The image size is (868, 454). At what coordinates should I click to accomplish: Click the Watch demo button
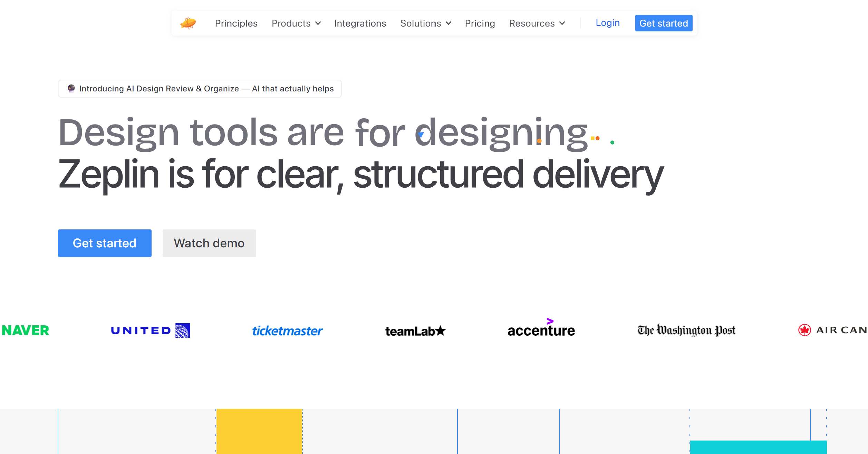[x=209, y=243]
